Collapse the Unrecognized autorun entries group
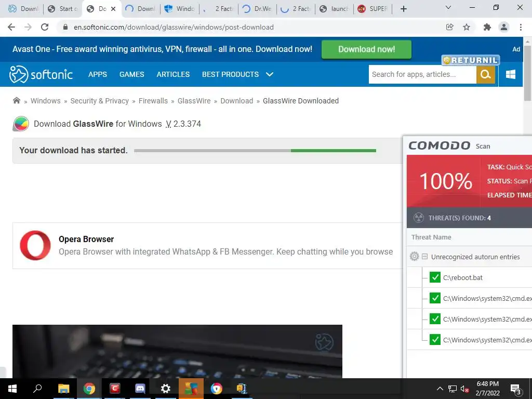 pyautogui.click(x=424, y=257)
